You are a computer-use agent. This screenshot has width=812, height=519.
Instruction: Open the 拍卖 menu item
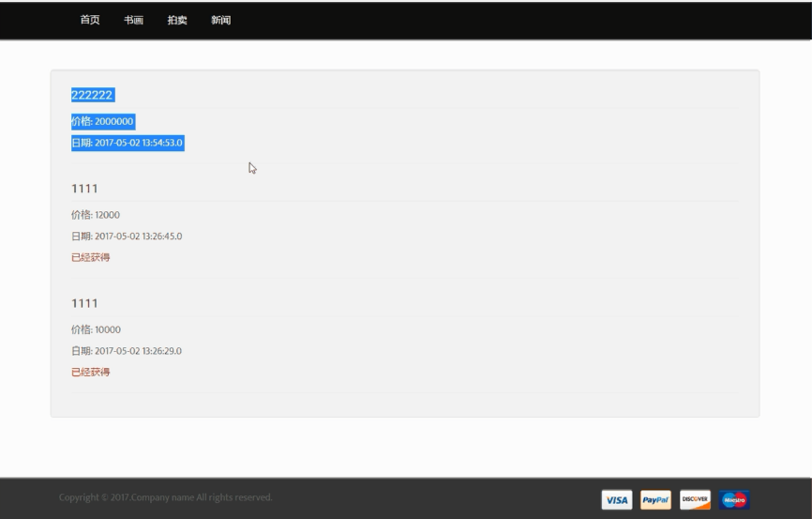tap(177, 20)
